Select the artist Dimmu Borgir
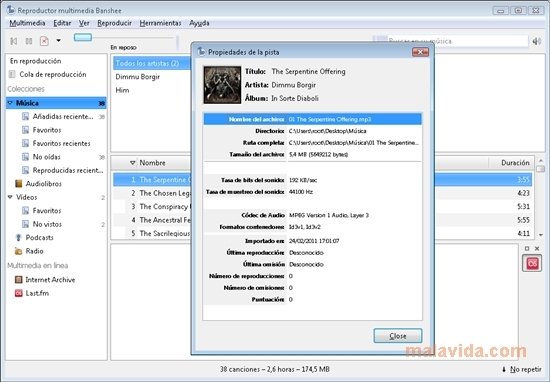The width and height of the screenshot is (550, 382). point(138,76)
